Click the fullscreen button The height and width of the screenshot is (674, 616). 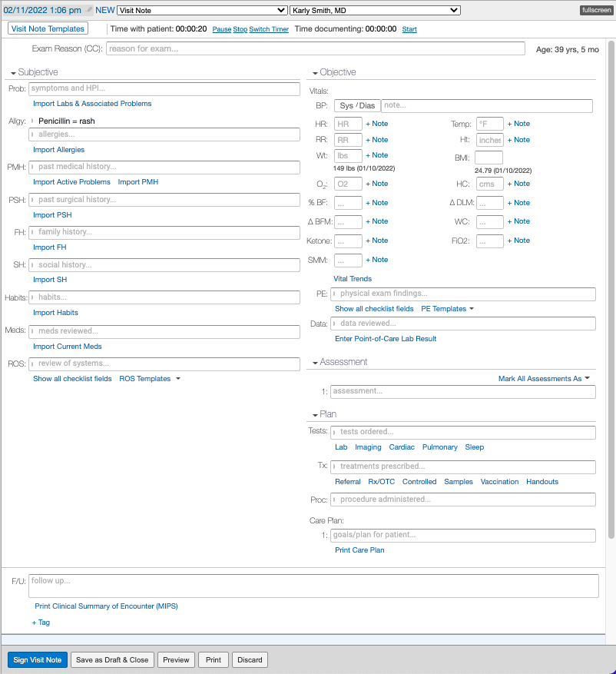[x=596, y=10]
